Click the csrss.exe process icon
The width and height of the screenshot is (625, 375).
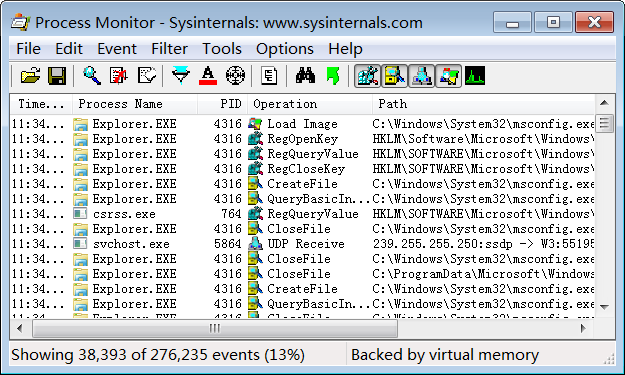click(x=81, y=214)
